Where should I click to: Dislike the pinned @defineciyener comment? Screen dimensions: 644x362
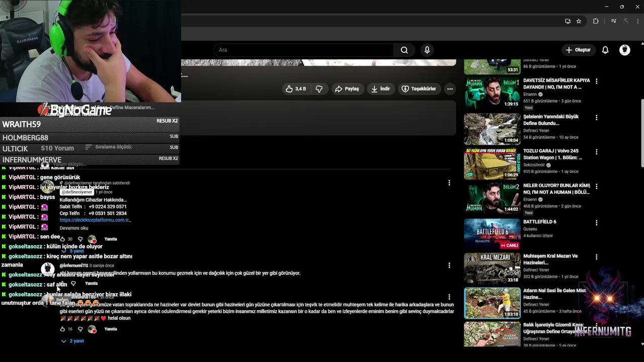80,239
